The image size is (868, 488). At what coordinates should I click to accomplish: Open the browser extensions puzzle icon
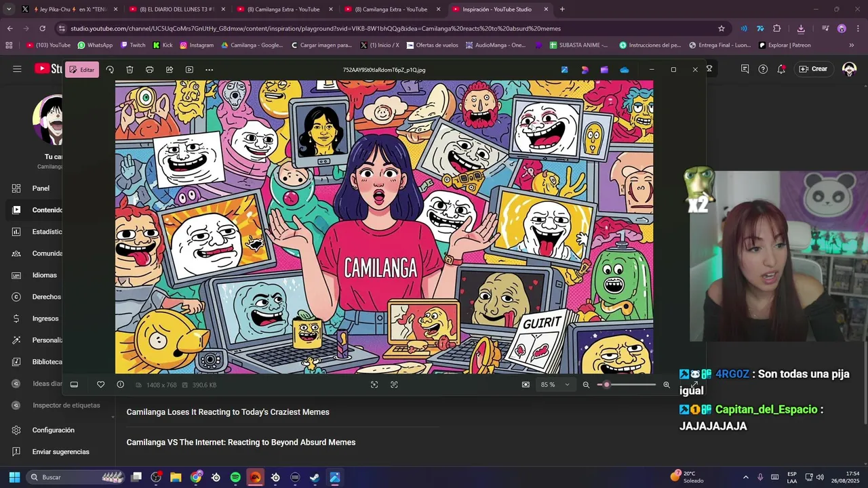click(777, 28)
